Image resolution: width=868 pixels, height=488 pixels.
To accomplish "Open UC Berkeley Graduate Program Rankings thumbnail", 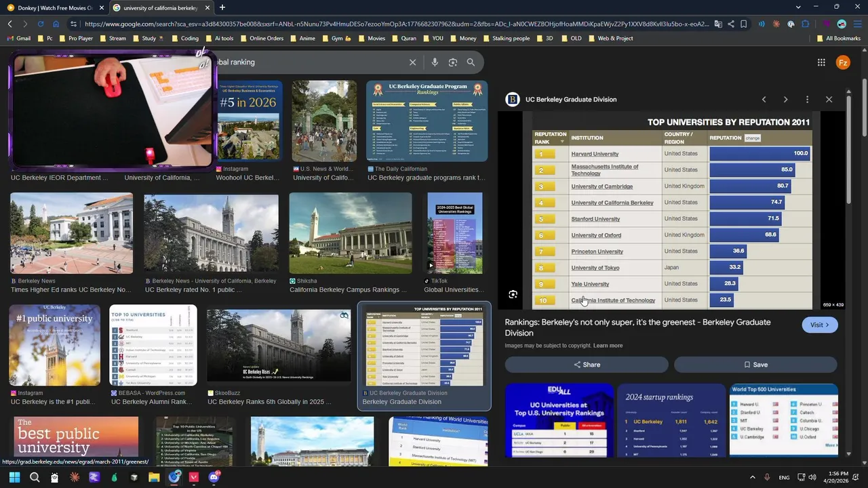I will (427, 121).
